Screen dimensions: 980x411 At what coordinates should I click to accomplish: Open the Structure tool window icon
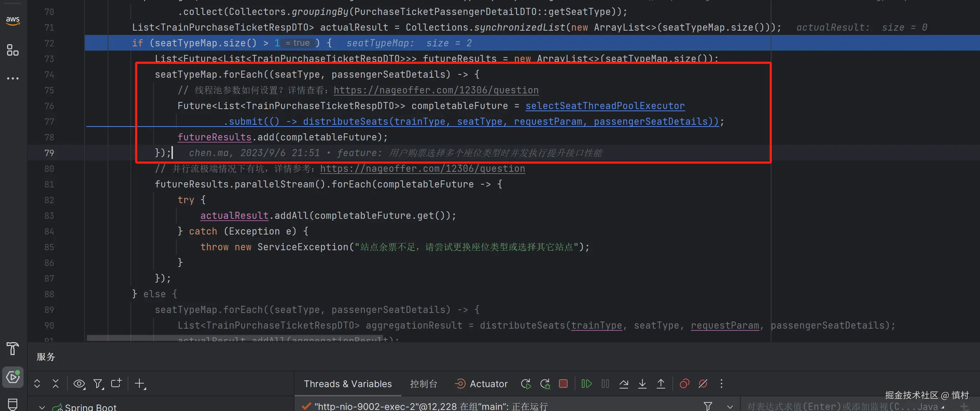pos(12,50)
